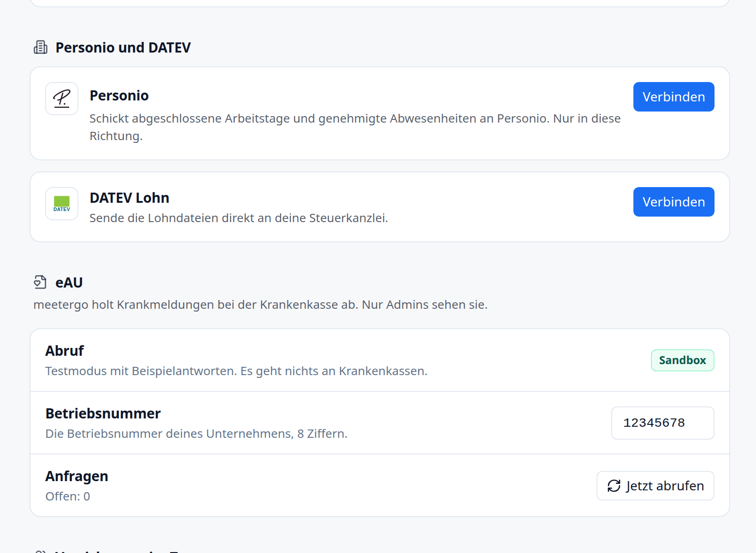This screenshot has height=553, width=756.
Task: Connect Personio with the Verbinden button
Action: [x=673, y=97]
